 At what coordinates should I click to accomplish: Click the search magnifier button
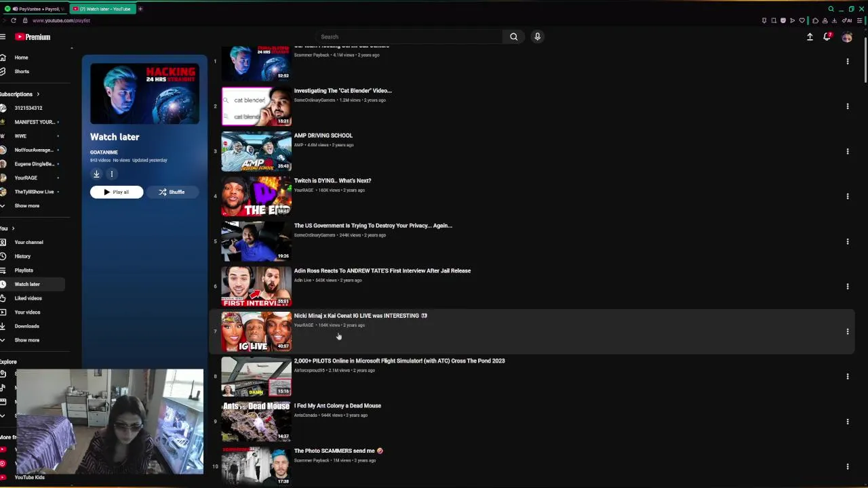(513, 37)
